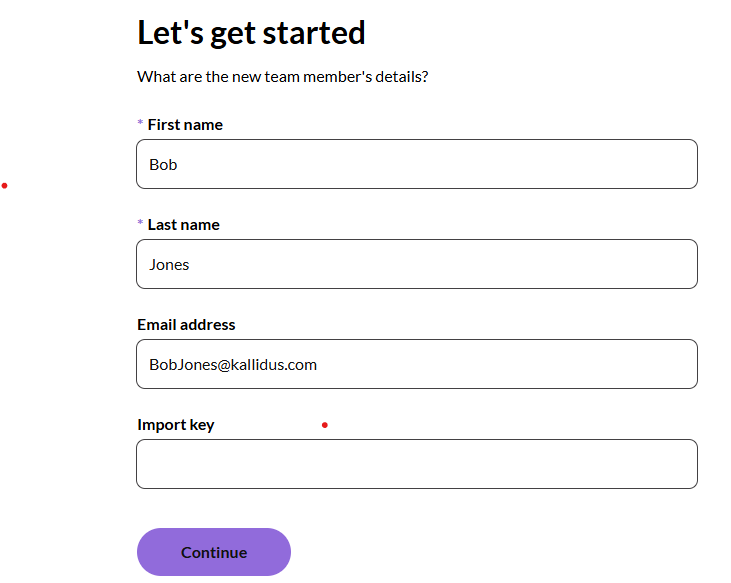Click the word "Continue" on the button
731x583 pixels.
(x=214, y=553)
